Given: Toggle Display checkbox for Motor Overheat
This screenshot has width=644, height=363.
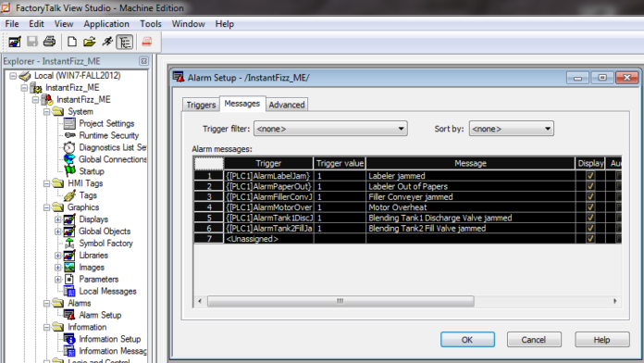Looking at the screenshot, I should pos(590,207).
